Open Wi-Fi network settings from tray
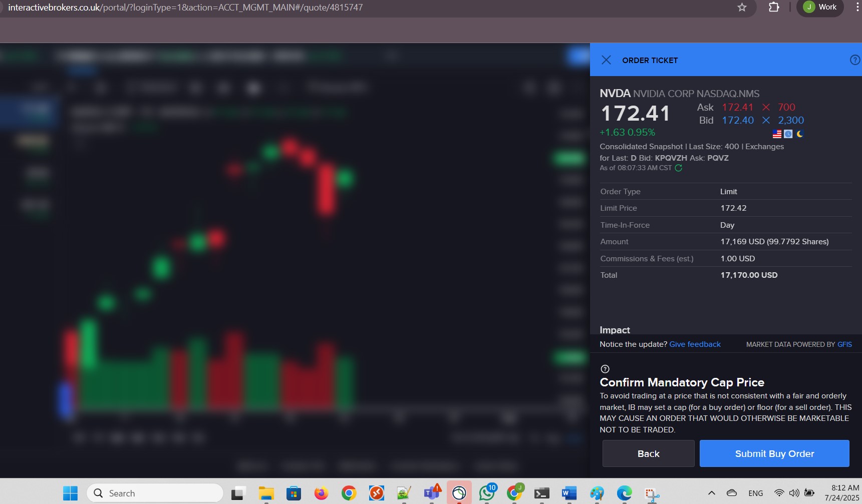862x504 pixels. (x=779, y=493)
